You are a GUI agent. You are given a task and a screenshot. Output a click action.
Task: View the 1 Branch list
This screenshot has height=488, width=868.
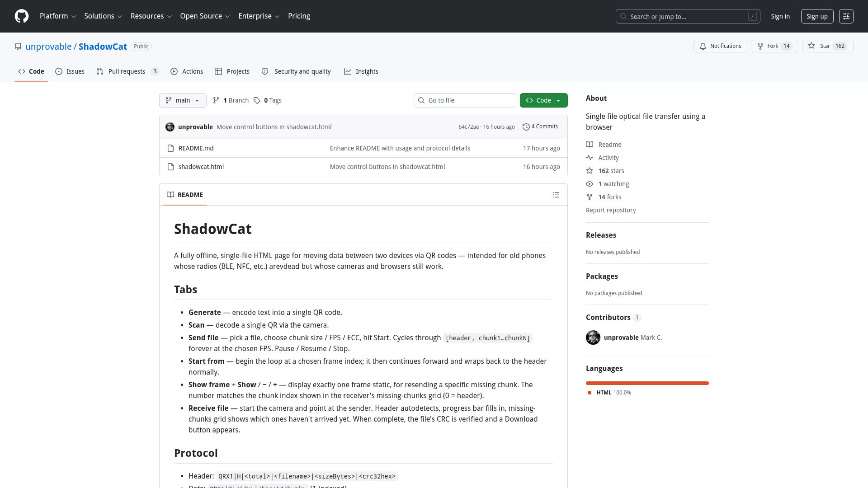pyautogui.click(x=231, y=100)
